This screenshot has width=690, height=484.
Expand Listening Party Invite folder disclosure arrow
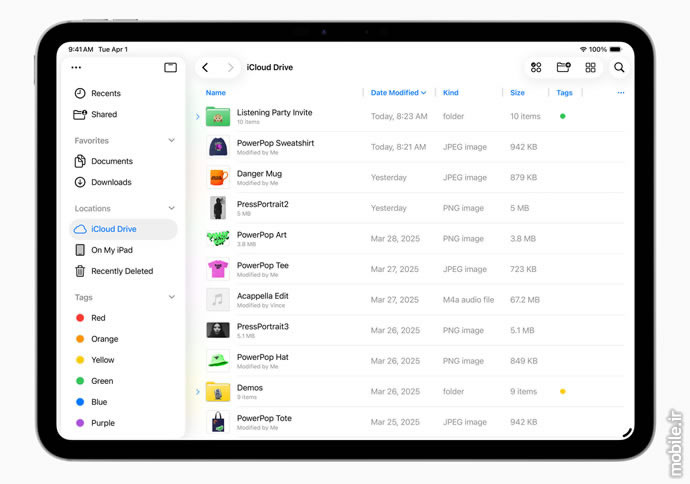[x=198, y=117]
